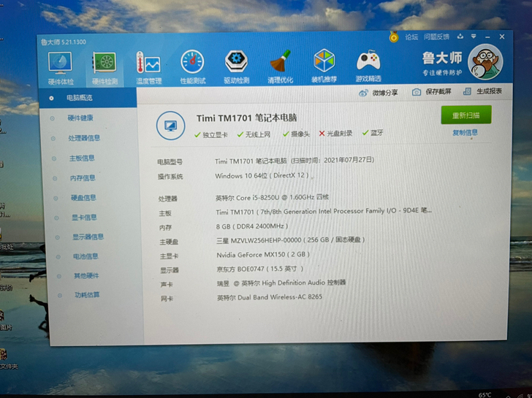Click the 8 GB DDR4 2400MHz memory value
532x398 pixels.
point(252,226)
